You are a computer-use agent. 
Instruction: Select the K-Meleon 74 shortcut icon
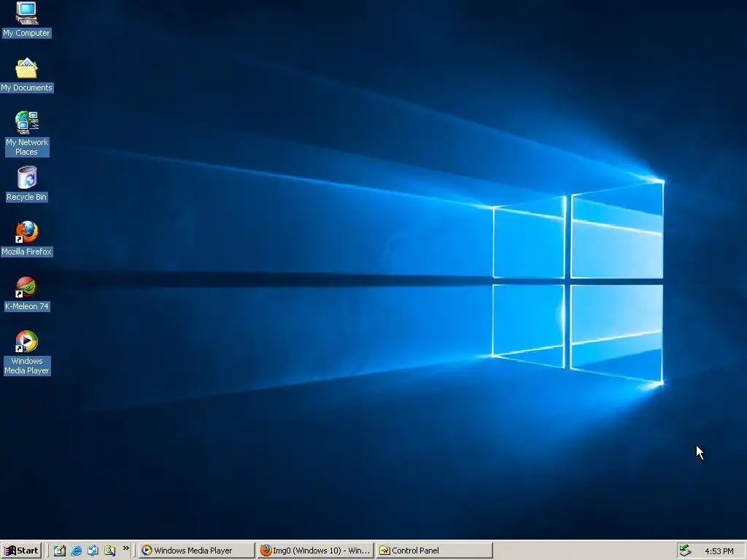click(27, 293)
